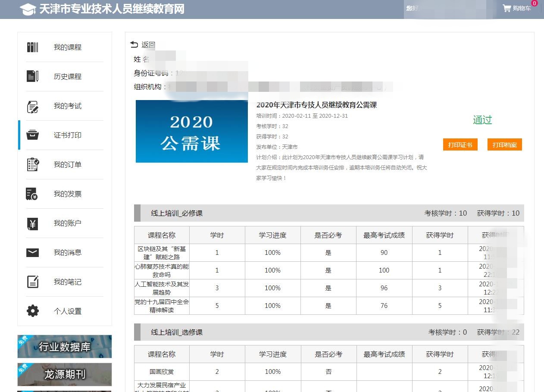The image size is (544, 392).
Task: Open the 我的笔记 menu item
Action: coord(67,282)
